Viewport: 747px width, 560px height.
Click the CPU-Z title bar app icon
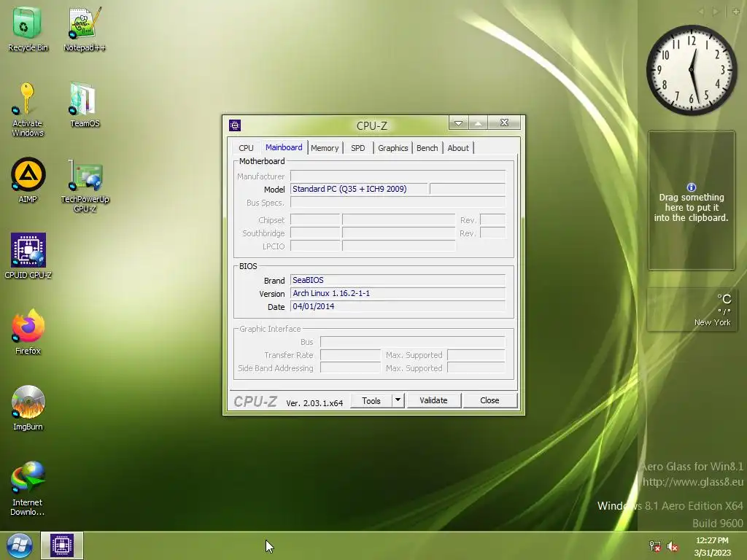pos(235,125)
